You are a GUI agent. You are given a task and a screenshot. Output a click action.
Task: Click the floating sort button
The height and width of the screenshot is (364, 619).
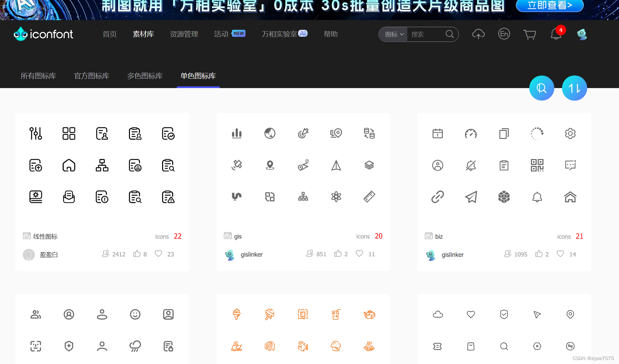point(574,88)
